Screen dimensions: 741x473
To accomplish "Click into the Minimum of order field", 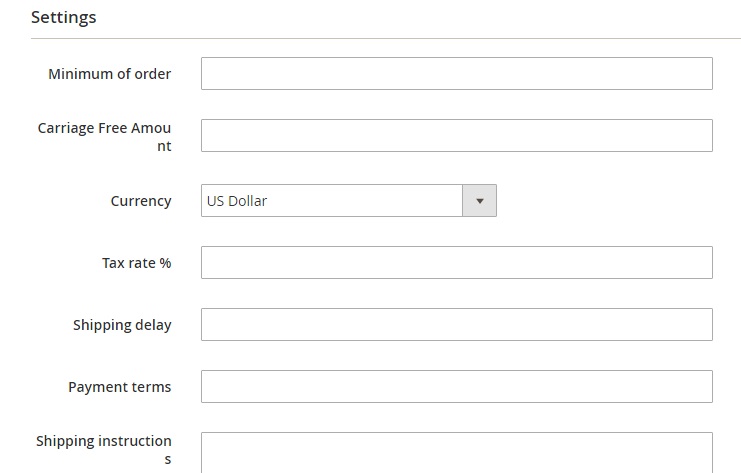I will click(457, 74).
